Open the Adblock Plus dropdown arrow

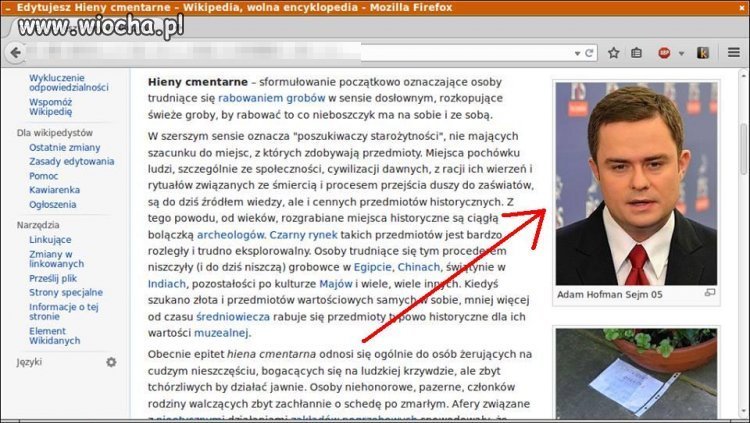click(x=681, y=54)
